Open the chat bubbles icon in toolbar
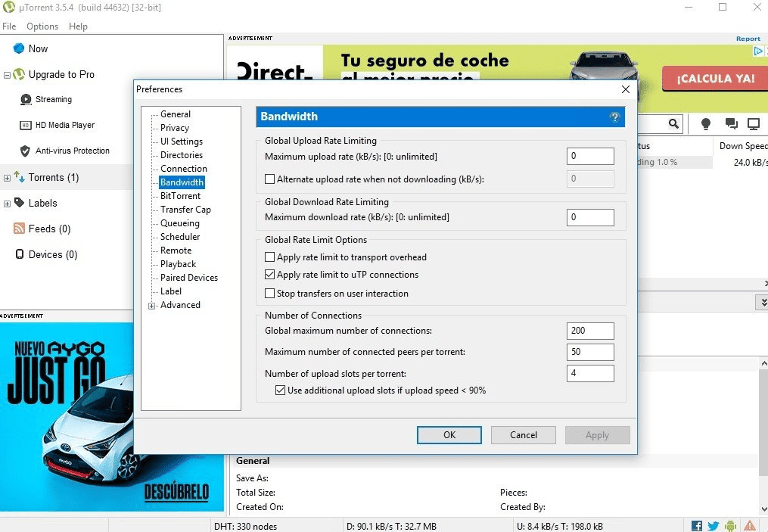Screen dimensions: 768x532 point(731,123)
